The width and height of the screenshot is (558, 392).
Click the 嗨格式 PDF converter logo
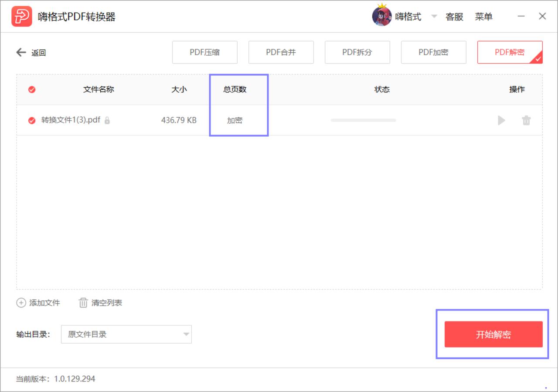(22, 16)
